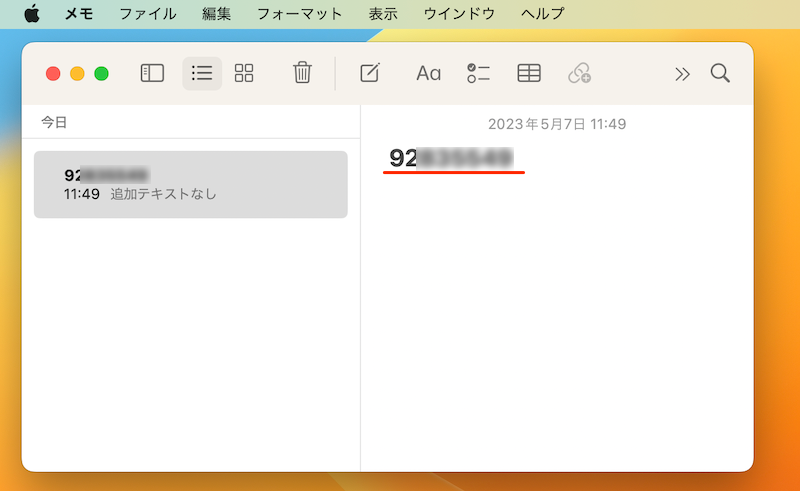The width and height of the screenshot is (800, 491).
Task: Expand the toolbar overflow chevrons
Action: tap(682, 73)
